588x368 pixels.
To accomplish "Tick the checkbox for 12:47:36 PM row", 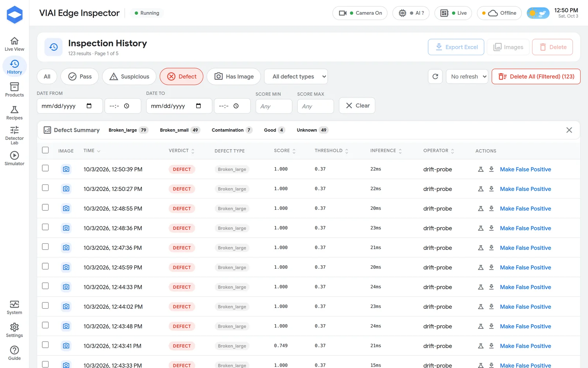I will tap(45, 247).
